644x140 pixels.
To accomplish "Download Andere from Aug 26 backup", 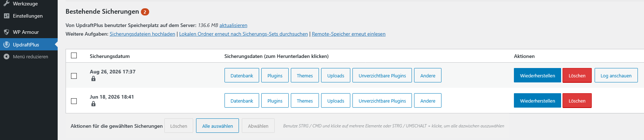I will click(428, 76).
